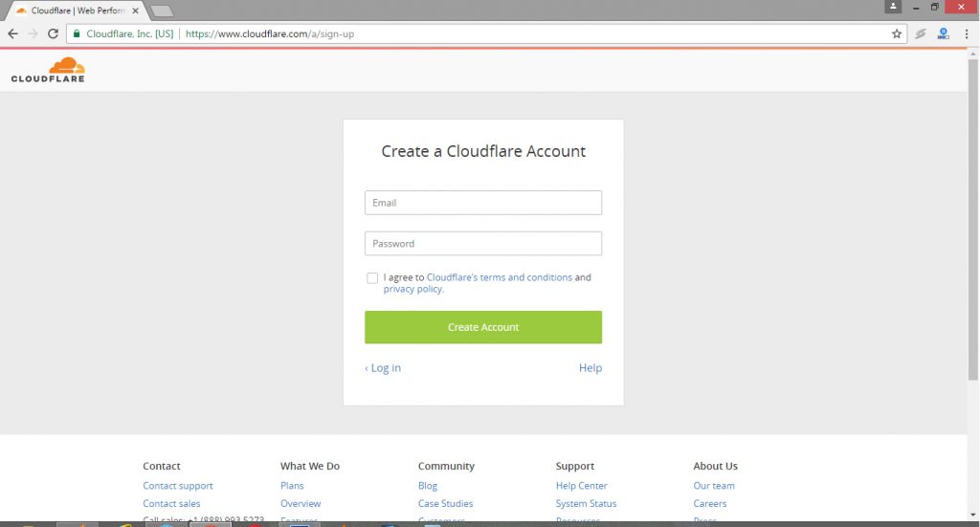Open a new browser tab

pos(162,11)
